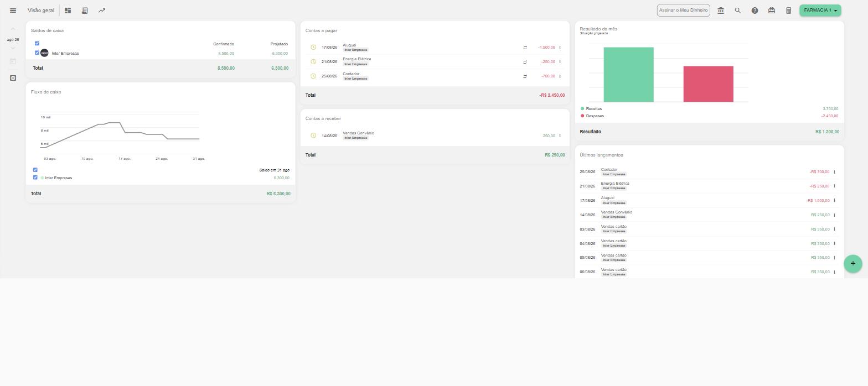The width and height of the screenshot is (868, 386).
Task: Click the Visão geral title
Action: pyautogui.click(x=41, y=11)
